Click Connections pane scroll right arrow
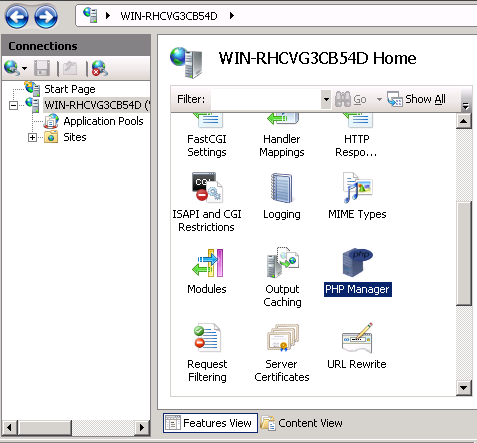This screenshot has height=443, width=477. tap(142, 427)
